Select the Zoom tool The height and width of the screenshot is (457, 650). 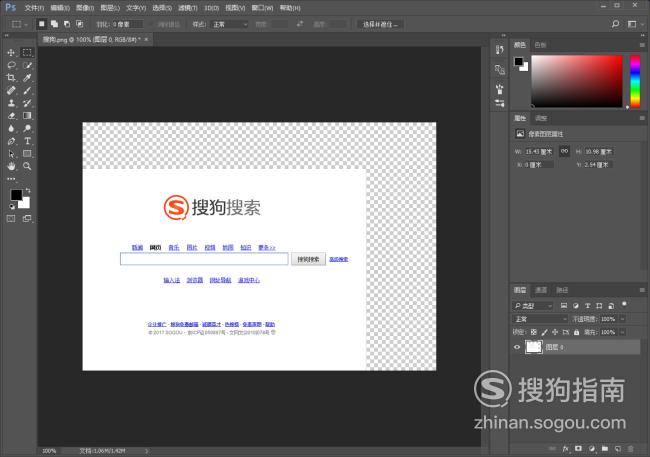pos(27,166)
